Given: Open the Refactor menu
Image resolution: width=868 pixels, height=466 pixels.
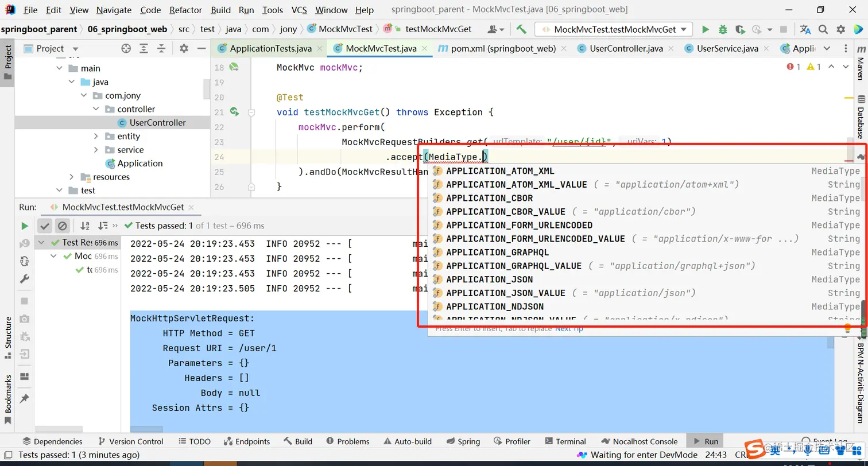Looking at the screenshot, I should 186,10.
